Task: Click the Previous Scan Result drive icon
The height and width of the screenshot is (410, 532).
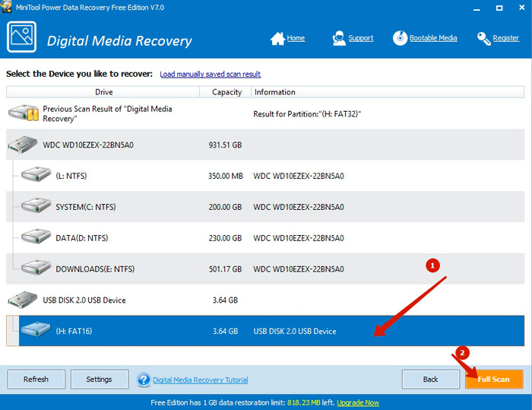Action: point(23,113)
